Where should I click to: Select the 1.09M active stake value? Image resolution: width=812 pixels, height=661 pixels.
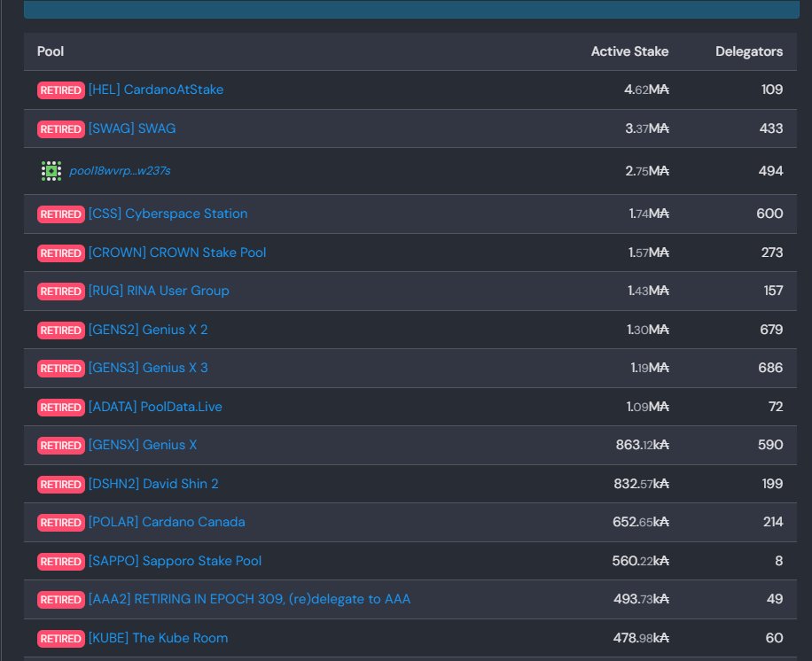tap(648, 407)
